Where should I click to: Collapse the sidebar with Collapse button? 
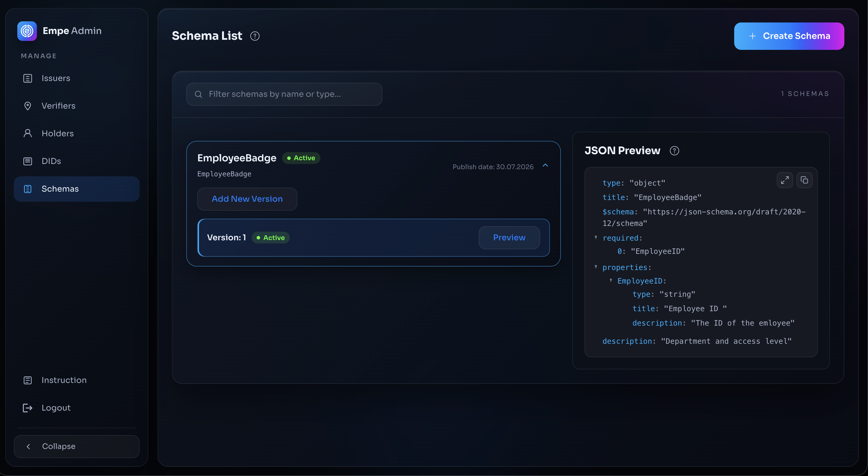tap(76, 446)
